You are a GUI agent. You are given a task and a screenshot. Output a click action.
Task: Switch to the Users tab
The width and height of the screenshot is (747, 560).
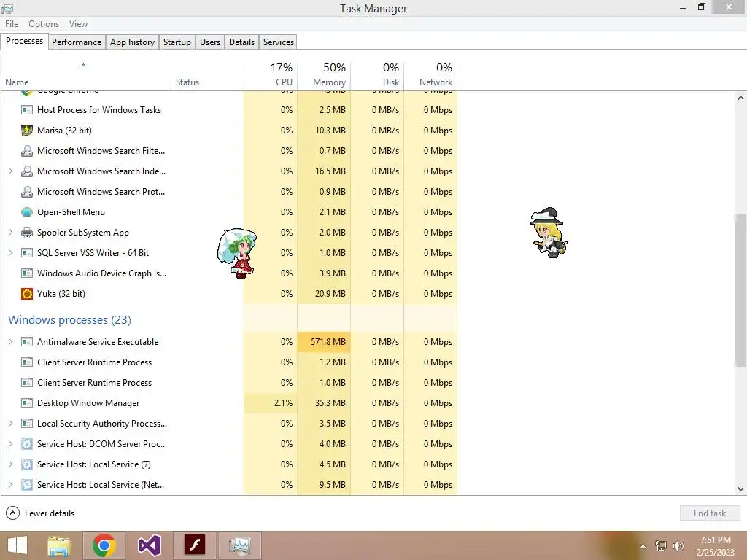210,42
